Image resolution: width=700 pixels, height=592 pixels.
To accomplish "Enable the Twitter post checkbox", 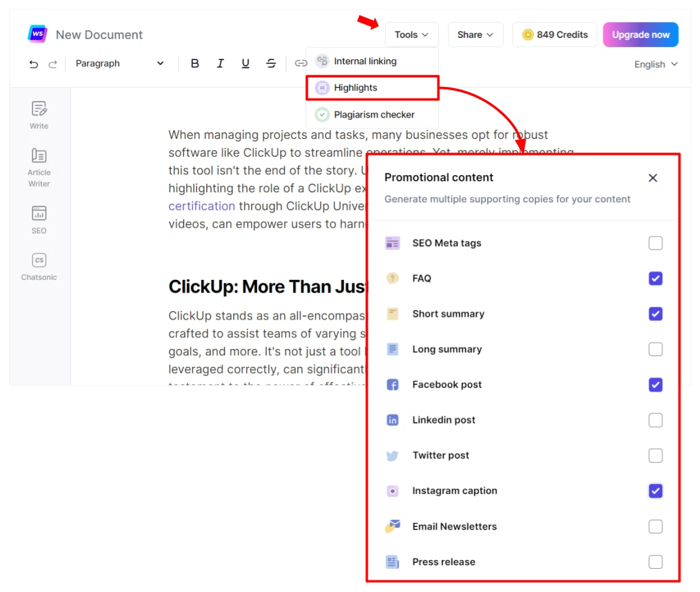I will click(x=655, y=455).
